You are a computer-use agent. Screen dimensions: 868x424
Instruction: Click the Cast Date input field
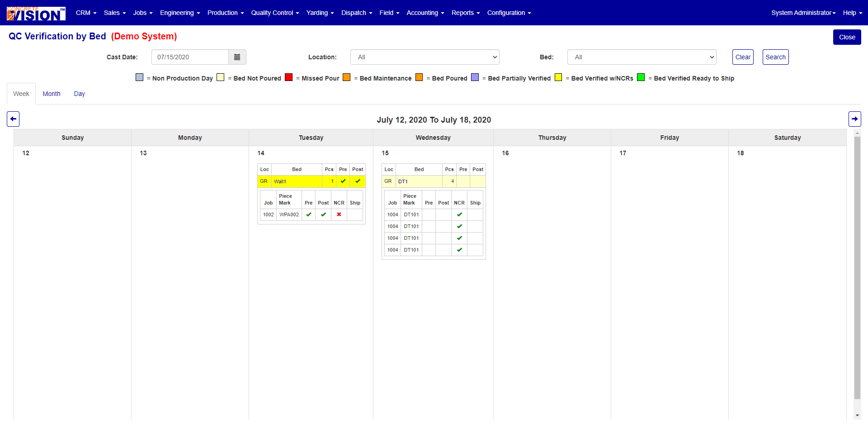tap(190, 57)
